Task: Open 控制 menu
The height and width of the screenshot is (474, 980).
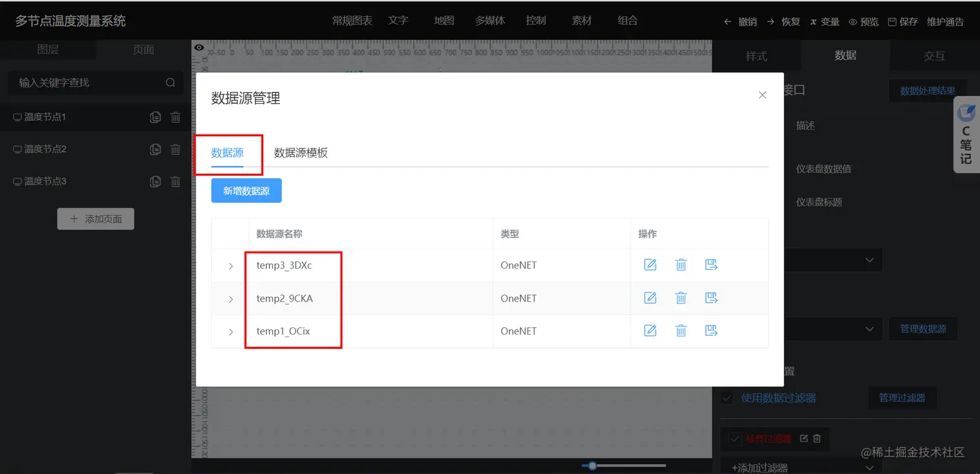Action: tap(536, 21)
